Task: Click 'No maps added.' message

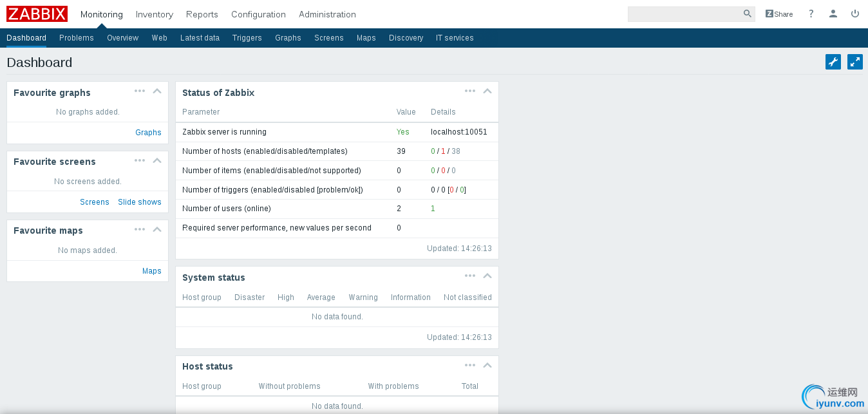Action: [x=88, y=250]
